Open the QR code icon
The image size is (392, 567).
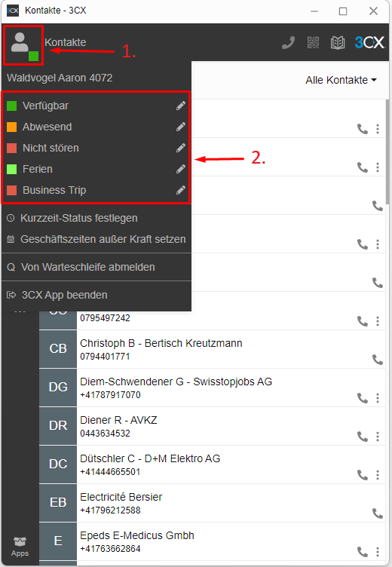click(x=313, y=43)
